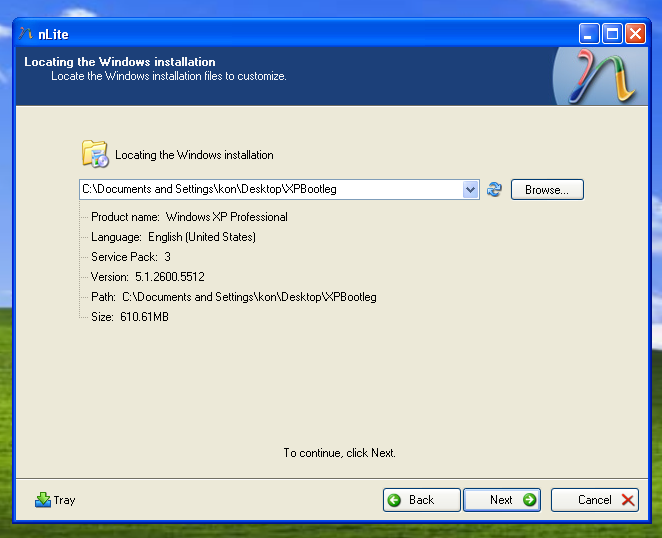
Task: Click inside the XPBootleg path text field
Action: pyautogui.click(x=270, y=190)
